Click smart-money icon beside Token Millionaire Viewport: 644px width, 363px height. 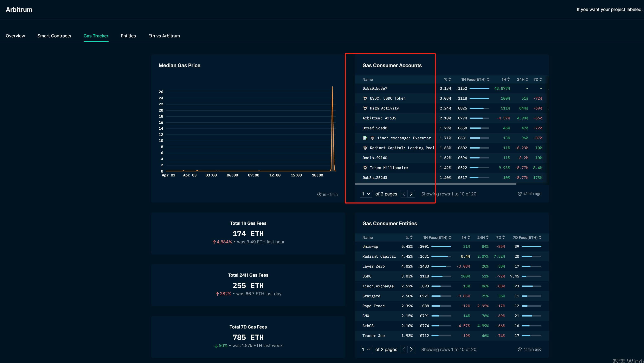point(365,168)
